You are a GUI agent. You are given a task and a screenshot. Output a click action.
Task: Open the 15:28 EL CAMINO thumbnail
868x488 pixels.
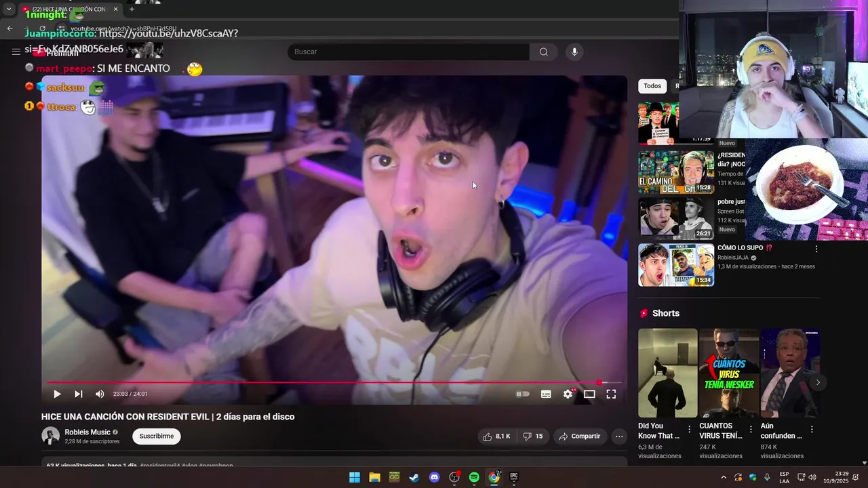point(676,172)
